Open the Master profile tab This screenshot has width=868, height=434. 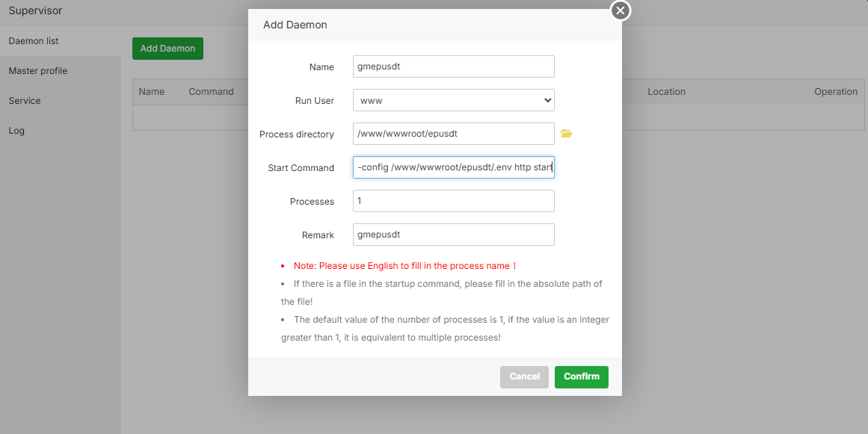(38, 71)
